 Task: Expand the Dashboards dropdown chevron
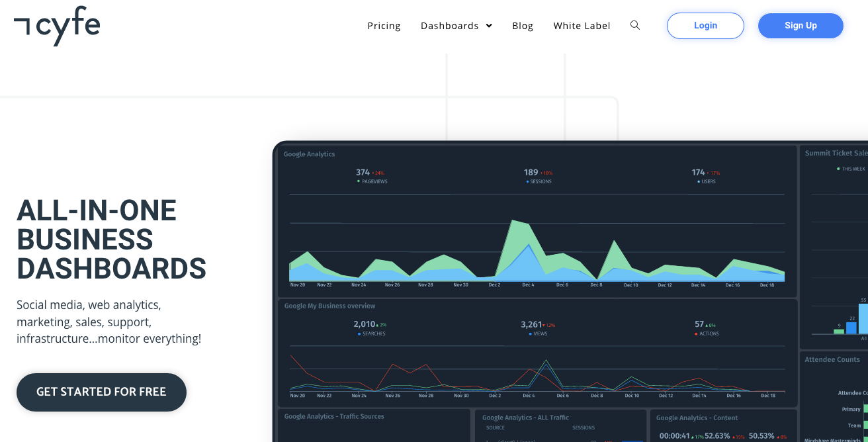pyautogui.click(x=489, y=26)
